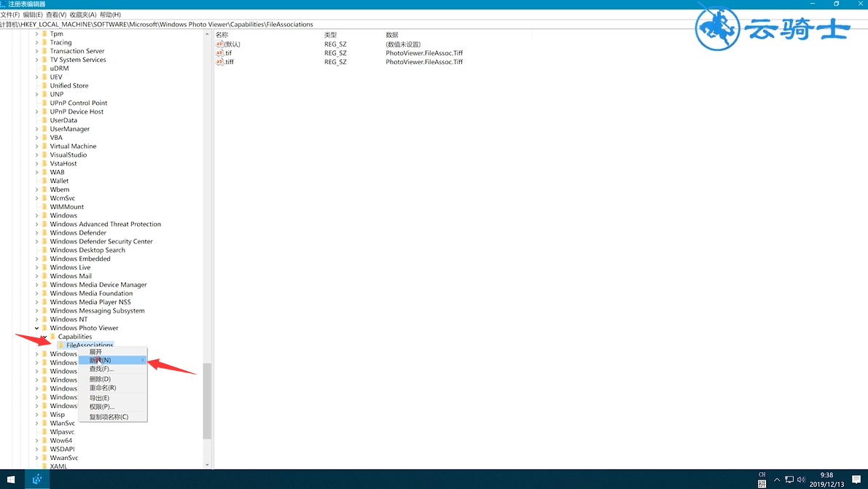Click the Unified Store folder icon

pyautogui.click(x=45, y=86)
